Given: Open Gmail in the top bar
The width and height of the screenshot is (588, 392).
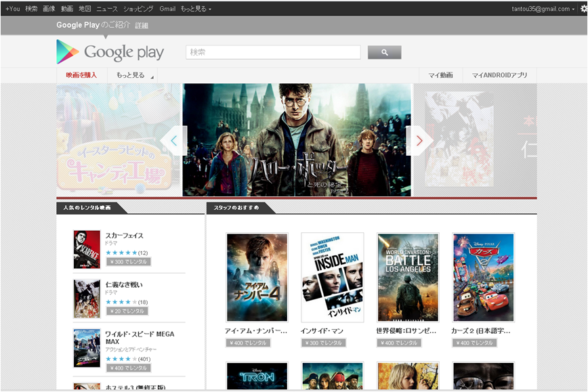Looking at the screenshot, I should pyautogui.click(x=167, y=9).
